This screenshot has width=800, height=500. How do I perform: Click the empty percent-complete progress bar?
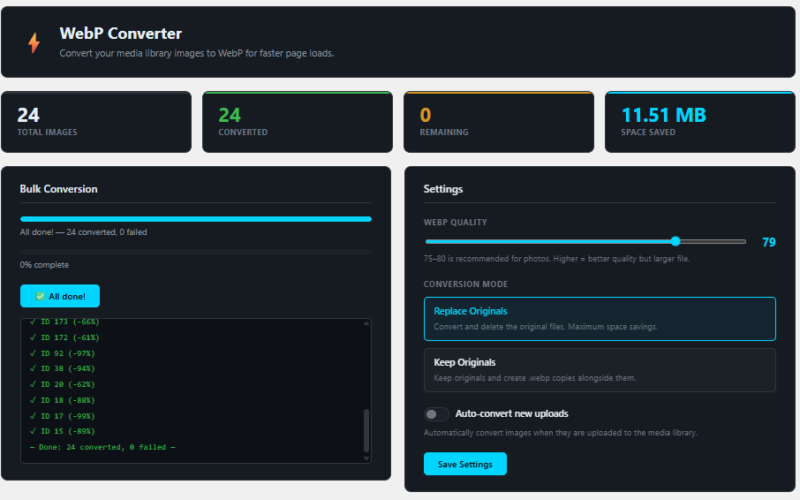195,252
